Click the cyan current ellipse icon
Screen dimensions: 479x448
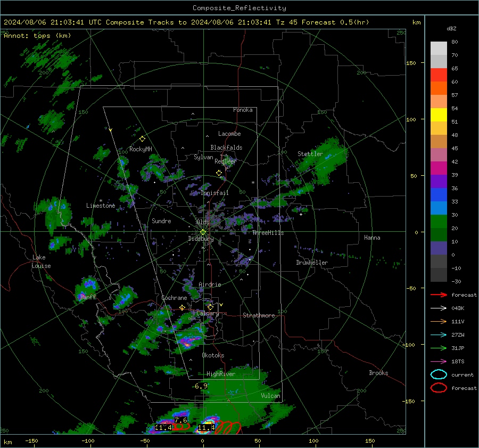[439, 374]
